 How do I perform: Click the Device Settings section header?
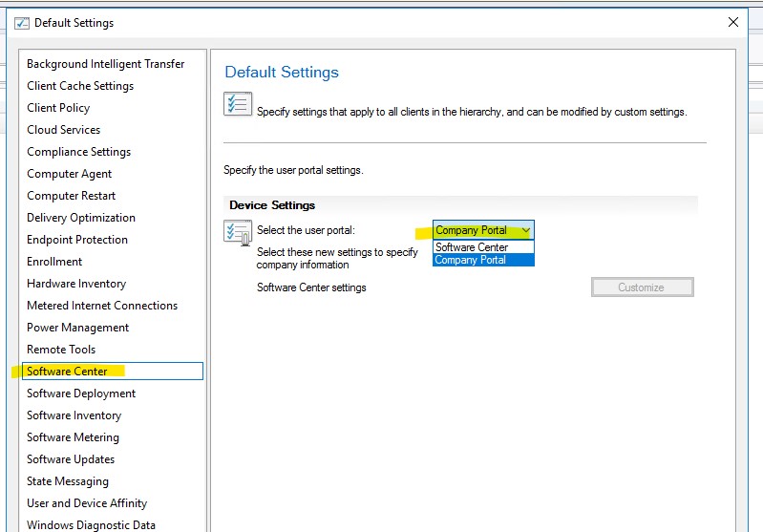tap(272, 205)
